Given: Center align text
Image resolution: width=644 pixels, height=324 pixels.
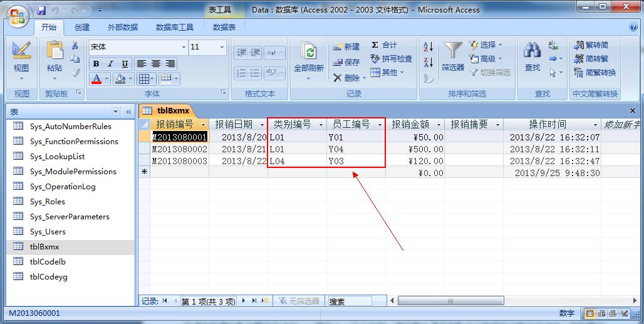Looking at the screenshot, I should [155, 64].
